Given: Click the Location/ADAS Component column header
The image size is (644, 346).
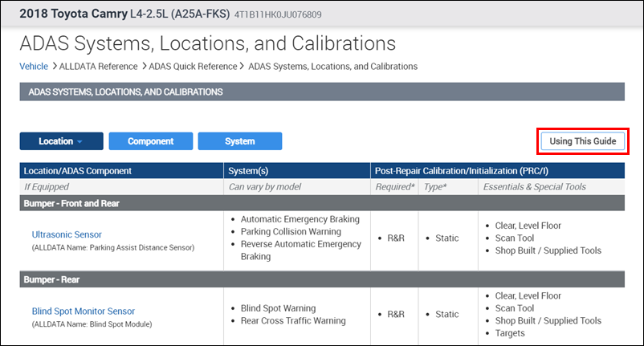Looking at the screenshot, I should click(121, 171).
